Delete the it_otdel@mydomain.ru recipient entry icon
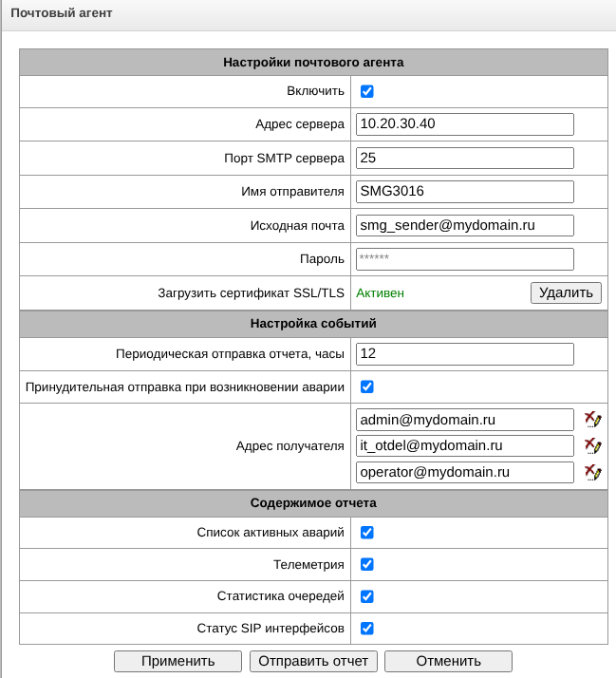 coord(593,446)
